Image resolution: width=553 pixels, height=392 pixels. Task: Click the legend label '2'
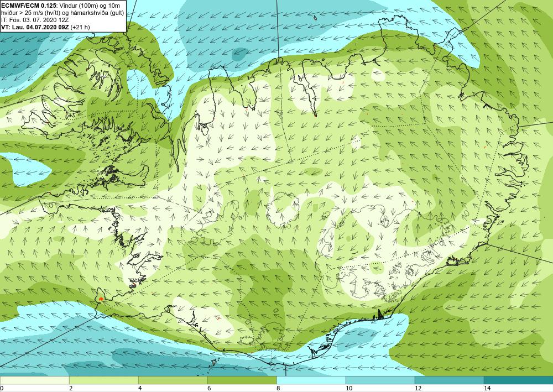(x=71, y=388)
